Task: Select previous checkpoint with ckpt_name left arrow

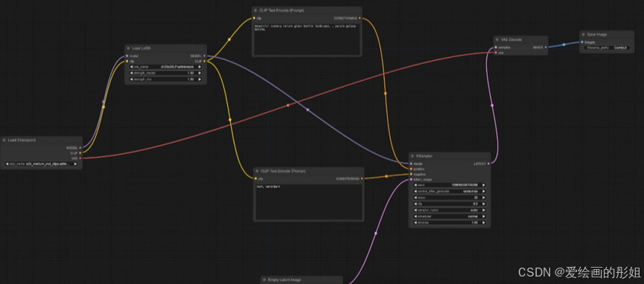Action: click(7, 164)
